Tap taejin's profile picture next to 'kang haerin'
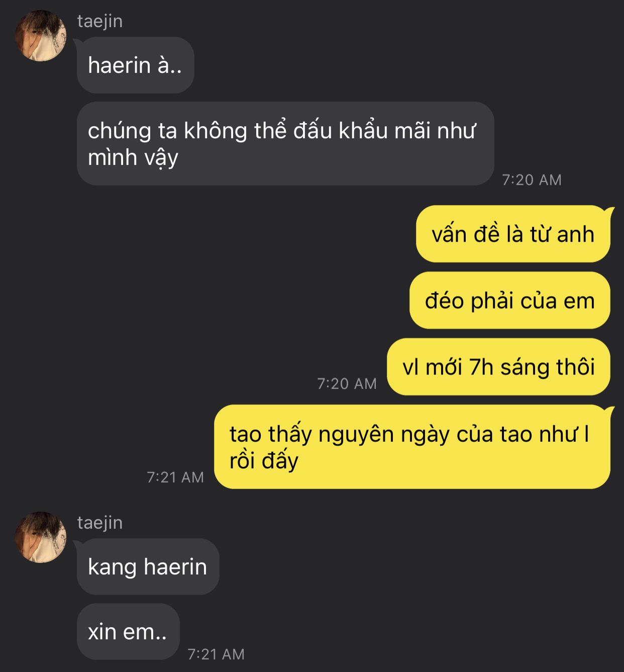Image resolution: width=624 pixels, height=672 pixels. point(40,537)
